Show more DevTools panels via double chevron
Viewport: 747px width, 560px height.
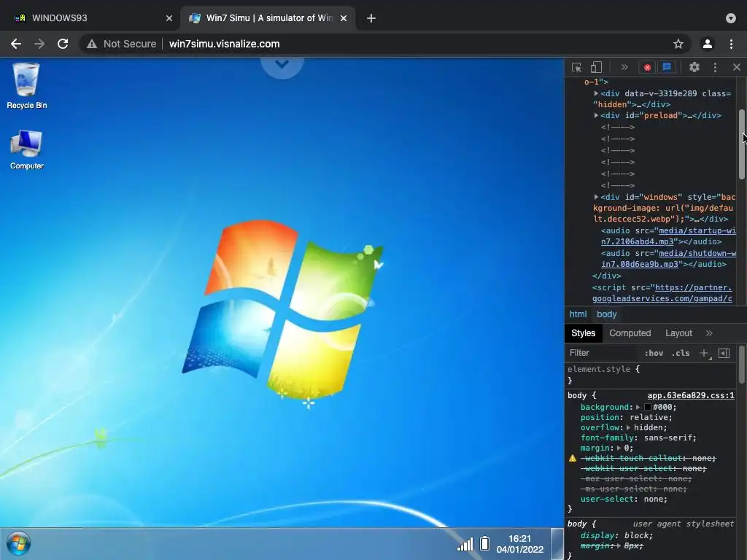tap(624, 68)
